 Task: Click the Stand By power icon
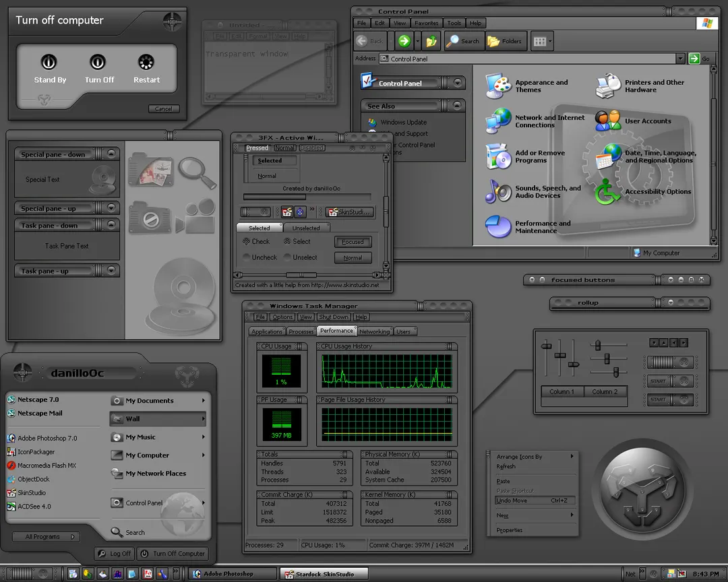49,62
